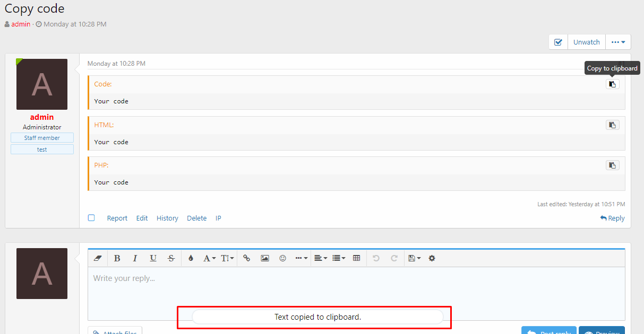644x334 pixels.
Task: Click the Unwatch button
Action: (x=586, y=41)
